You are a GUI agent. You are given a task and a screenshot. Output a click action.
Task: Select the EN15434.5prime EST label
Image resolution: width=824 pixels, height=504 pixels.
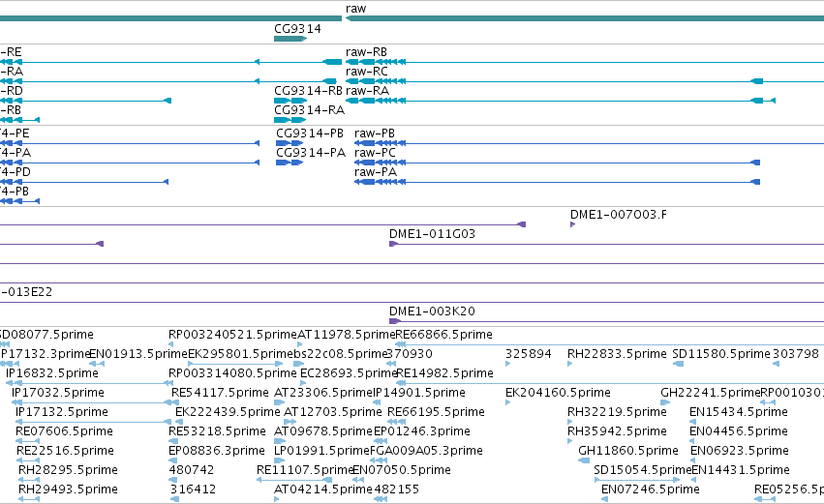[x=739, y=412]
